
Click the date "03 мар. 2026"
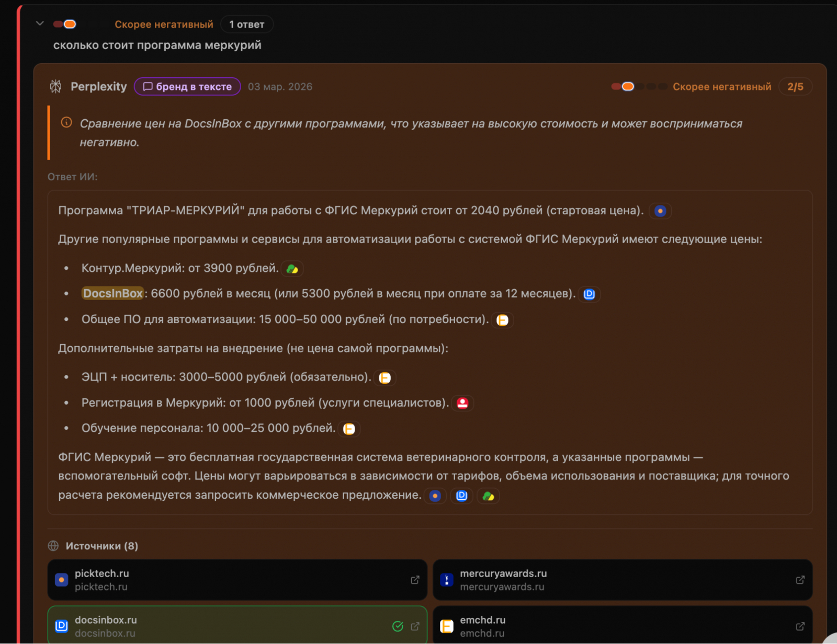point(280,87)
